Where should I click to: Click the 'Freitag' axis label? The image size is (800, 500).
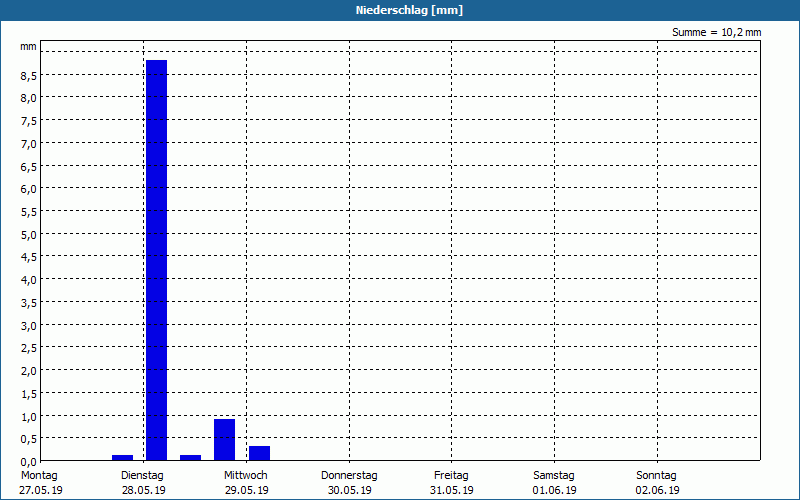coord(451,476)
